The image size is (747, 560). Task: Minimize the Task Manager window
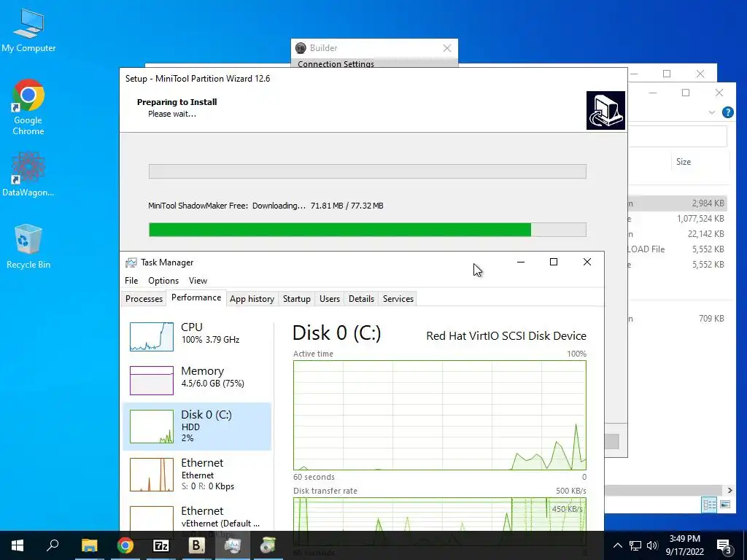click(521, 262)
